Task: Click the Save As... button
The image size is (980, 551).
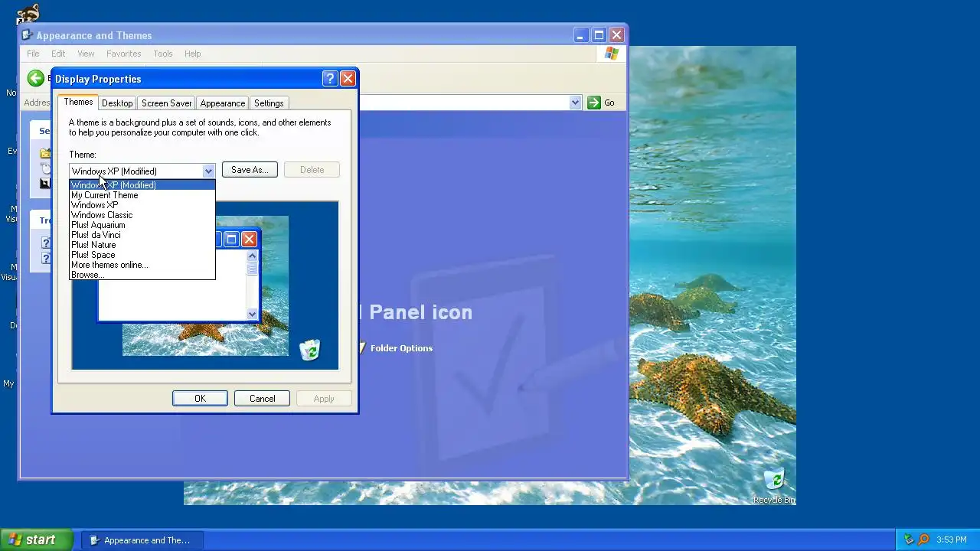Action: [250, 170]
